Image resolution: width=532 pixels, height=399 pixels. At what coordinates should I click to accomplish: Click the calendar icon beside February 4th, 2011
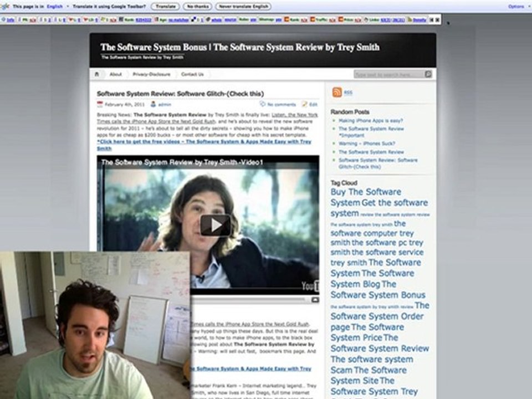click(x=100, y=104)
